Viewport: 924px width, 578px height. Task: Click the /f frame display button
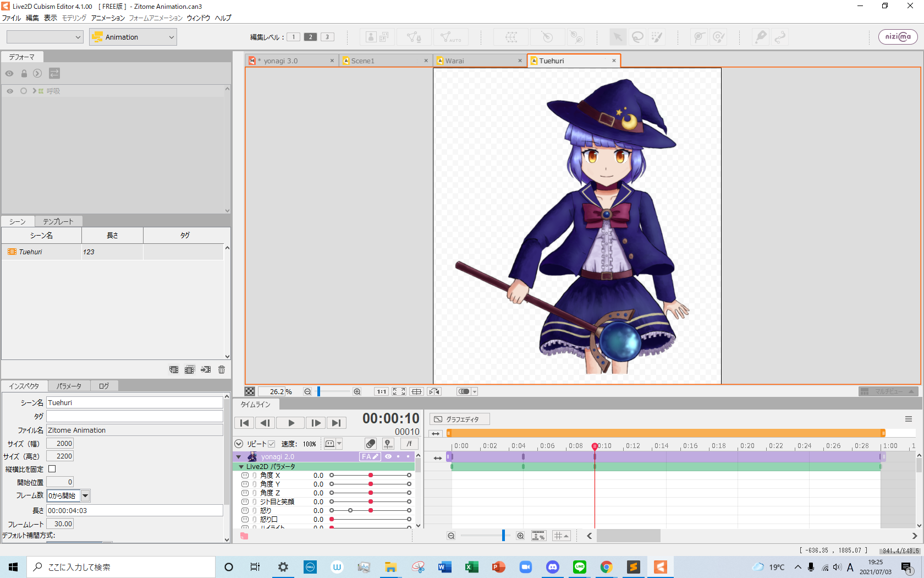tap(409, 444)
